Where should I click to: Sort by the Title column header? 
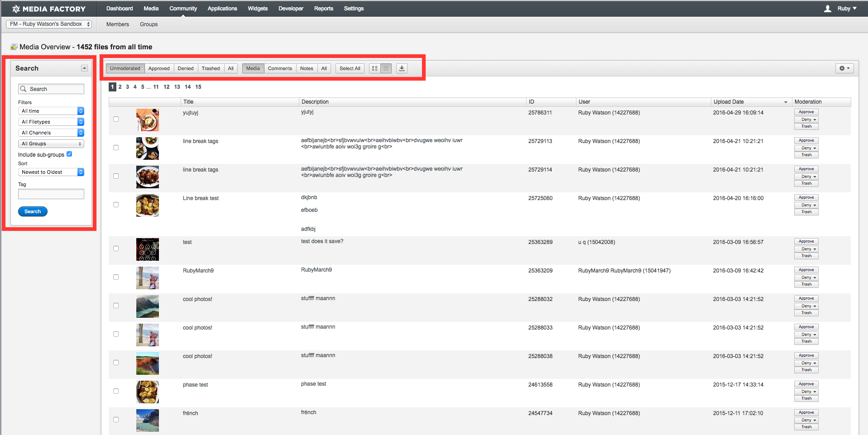pyautogui.click(x=240, y=102)
